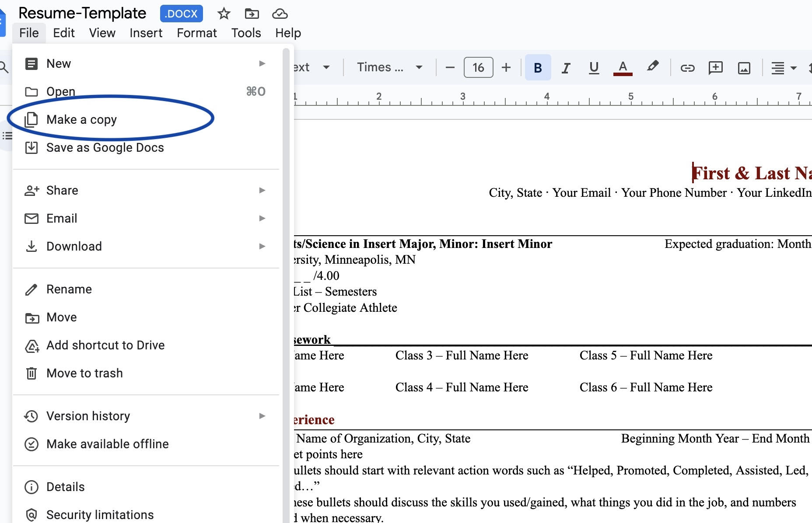Open the paragraph alignment dropdown
Image resolution: width=812 pixels, height=523 pixels.
[783, 67]
